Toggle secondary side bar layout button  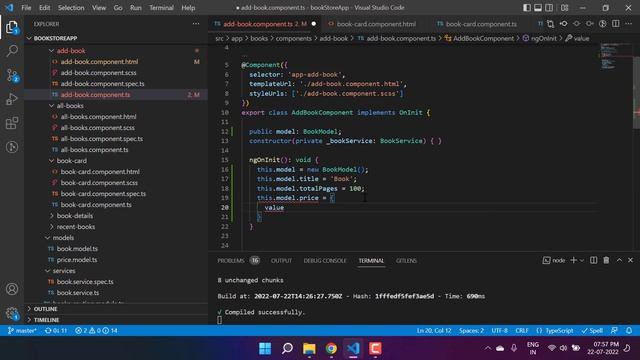[549, 8]
